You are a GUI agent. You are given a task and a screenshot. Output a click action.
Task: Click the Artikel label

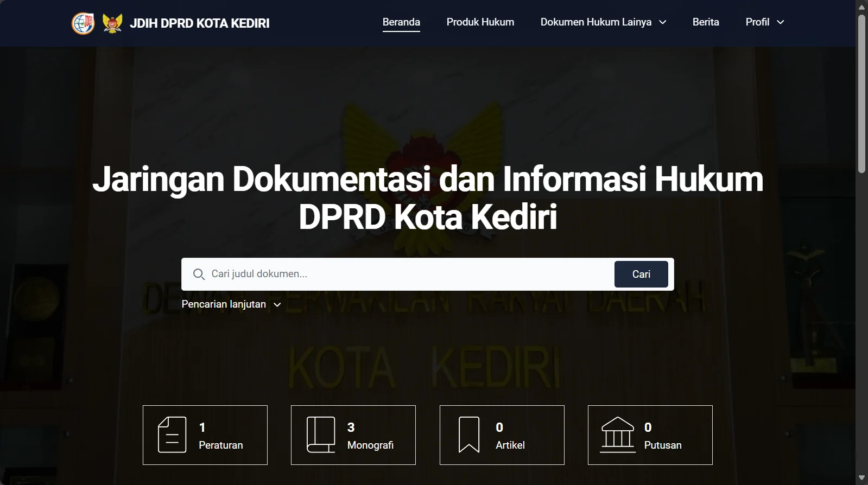pyautogui.click(x=510, y=445)
